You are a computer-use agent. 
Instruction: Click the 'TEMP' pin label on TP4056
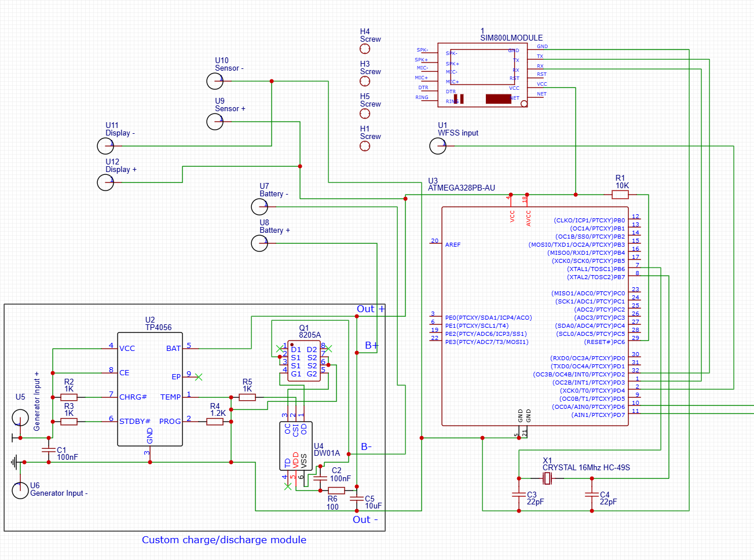(171, 397)
